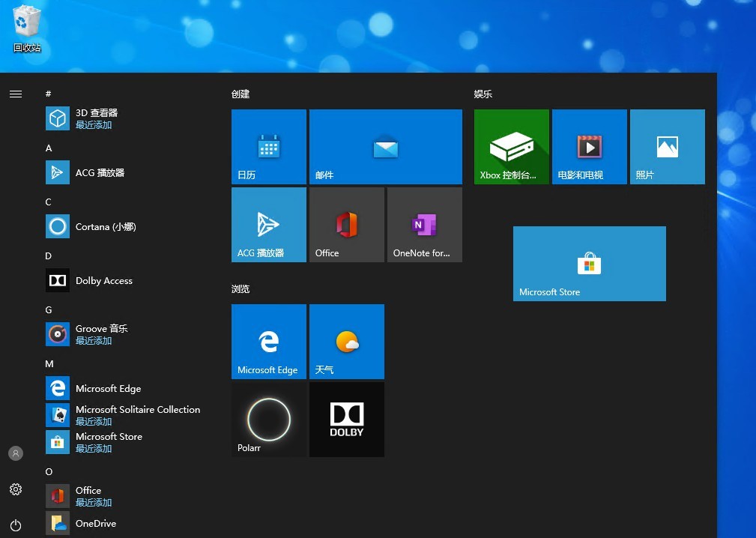Open the DOLBY tile
This screenshot has width=756, height=538.
(x=347, y=420)
